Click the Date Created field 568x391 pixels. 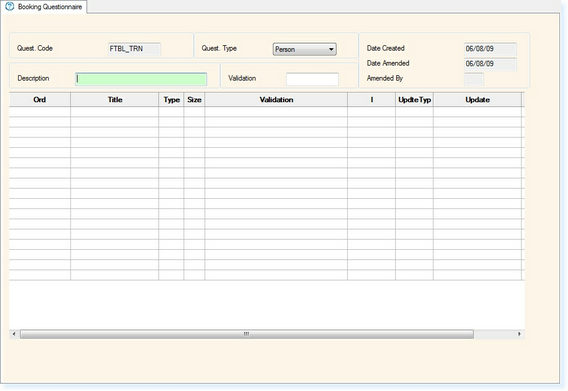(490, 49)
